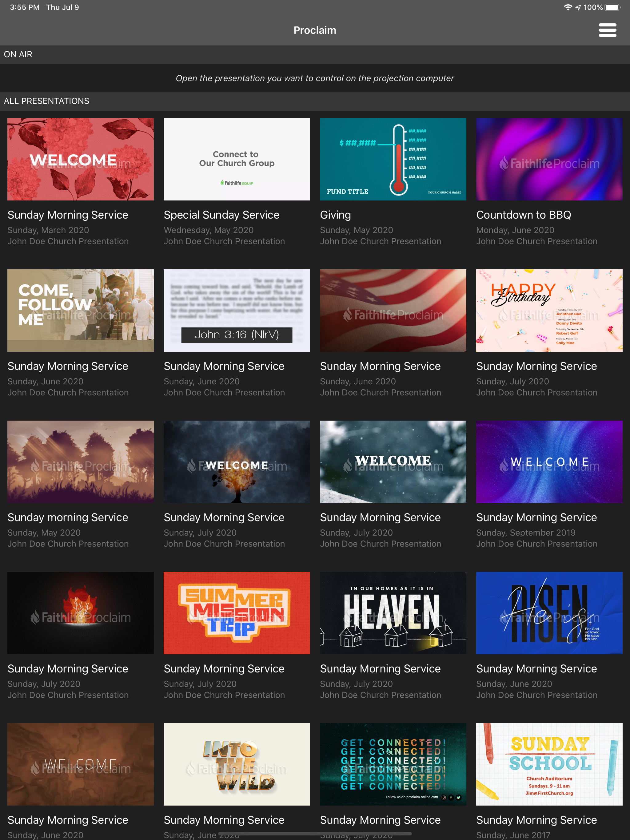
Task: Tap the battery icon in status bar
Action: tap(612, 7)
